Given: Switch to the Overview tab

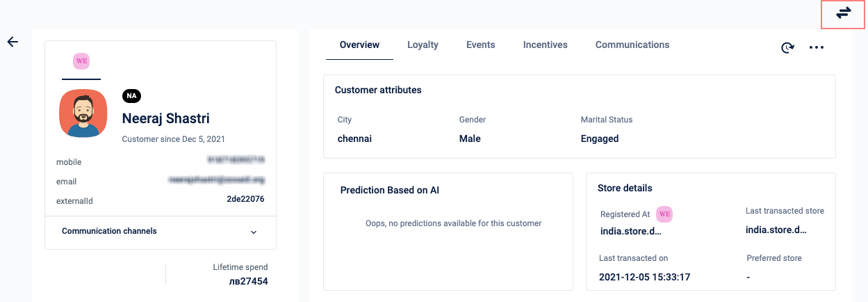Looking at the screenshot, I should [x=359, y=45].
